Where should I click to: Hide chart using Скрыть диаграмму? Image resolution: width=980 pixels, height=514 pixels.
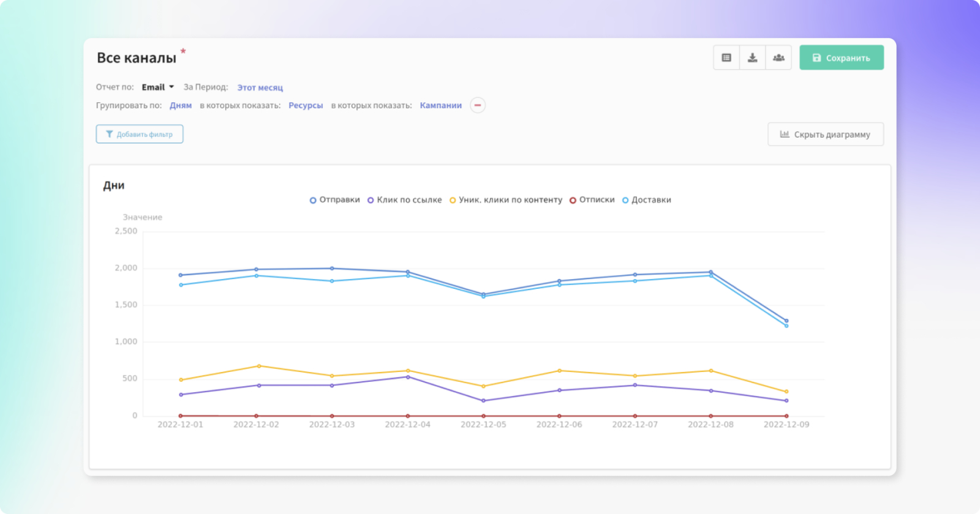[825, 135]
